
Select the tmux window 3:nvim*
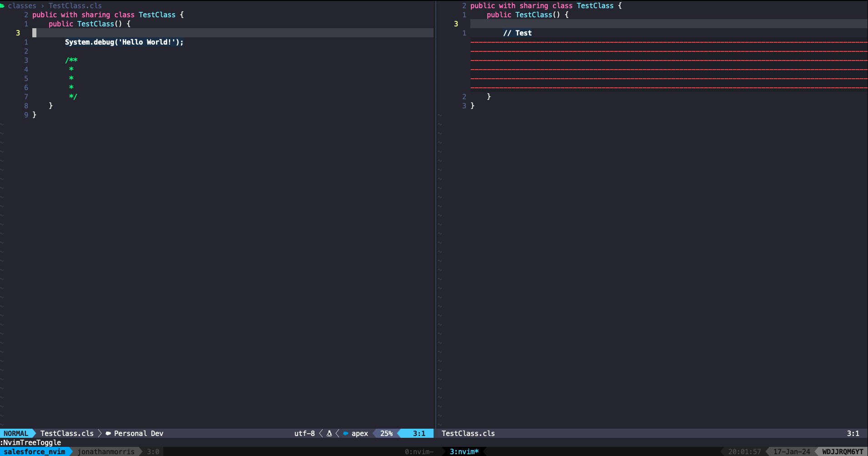click(464, 451)
